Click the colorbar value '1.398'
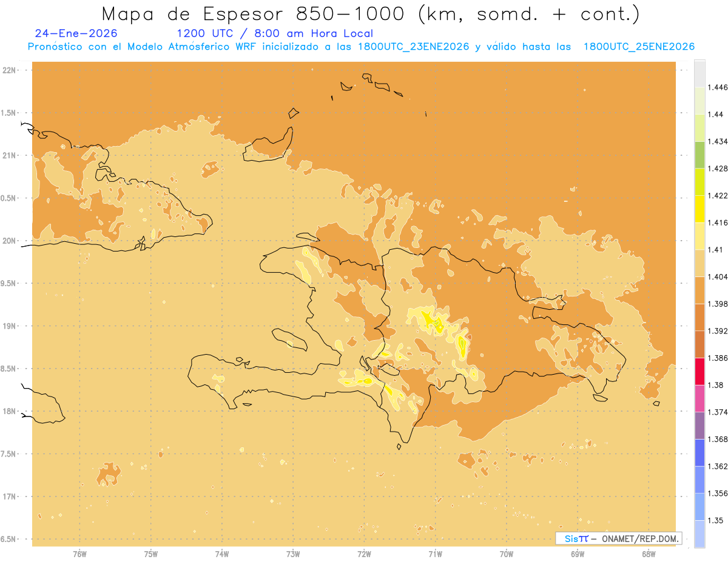 718,304
